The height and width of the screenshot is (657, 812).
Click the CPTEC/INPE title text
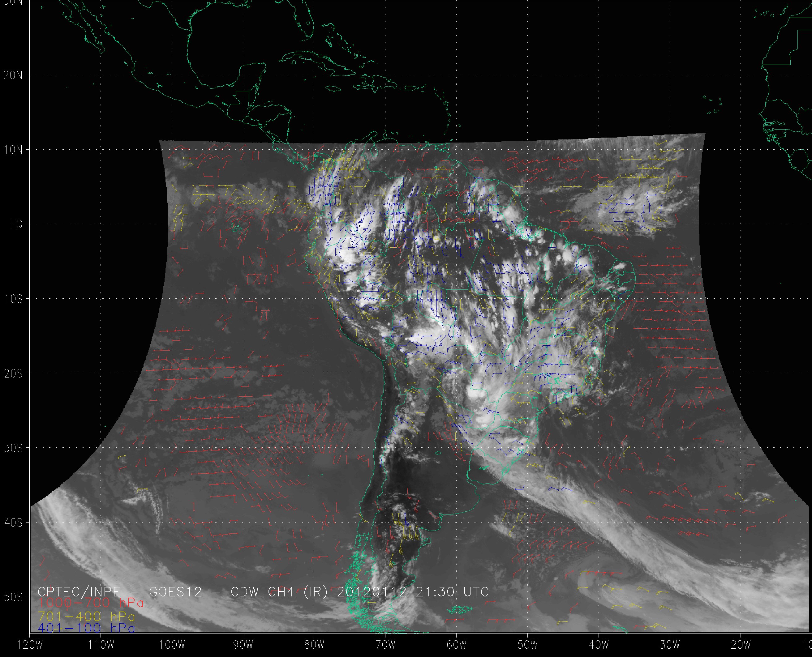[x=79, y=592]
